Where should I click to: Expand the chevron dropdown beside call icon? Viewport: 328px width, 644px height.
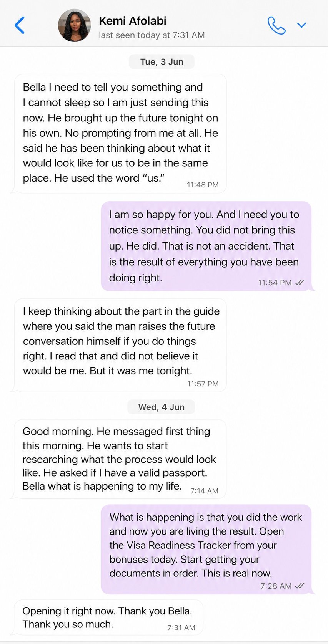pyautogui.click(x=302, y=25)
